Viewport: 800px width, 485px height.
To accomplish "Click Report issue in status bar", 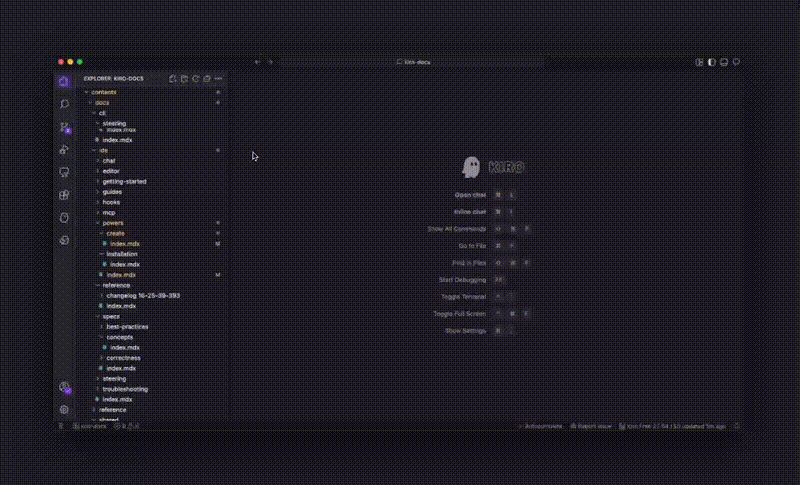I will (x=591, y=426).
